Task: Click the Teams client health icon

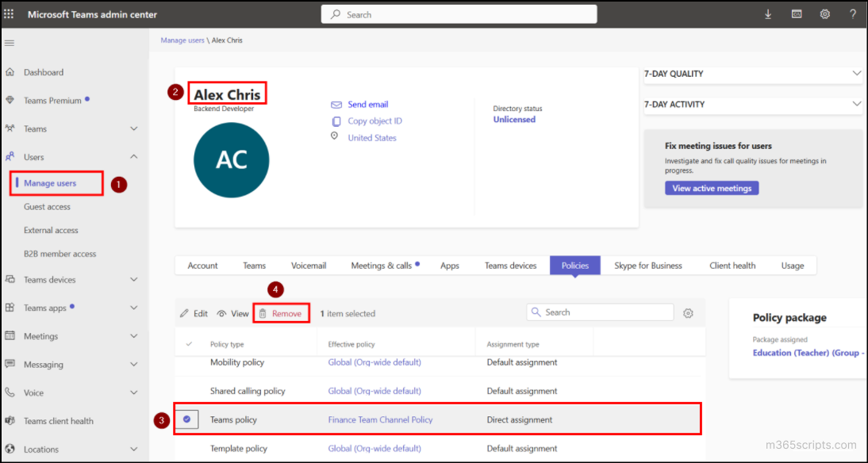Action: [10, 420]
